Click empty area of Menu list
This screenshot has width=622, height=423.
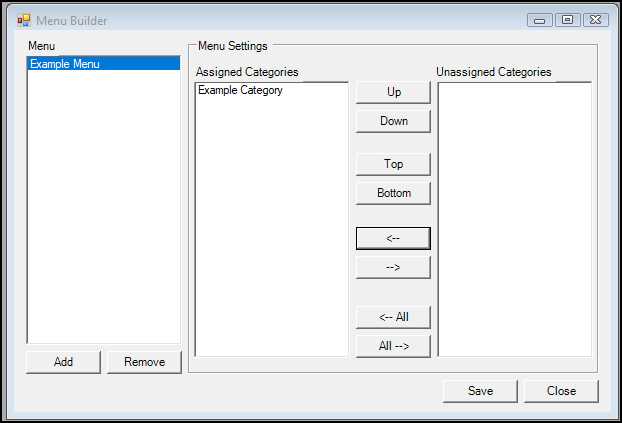(104, 206)
